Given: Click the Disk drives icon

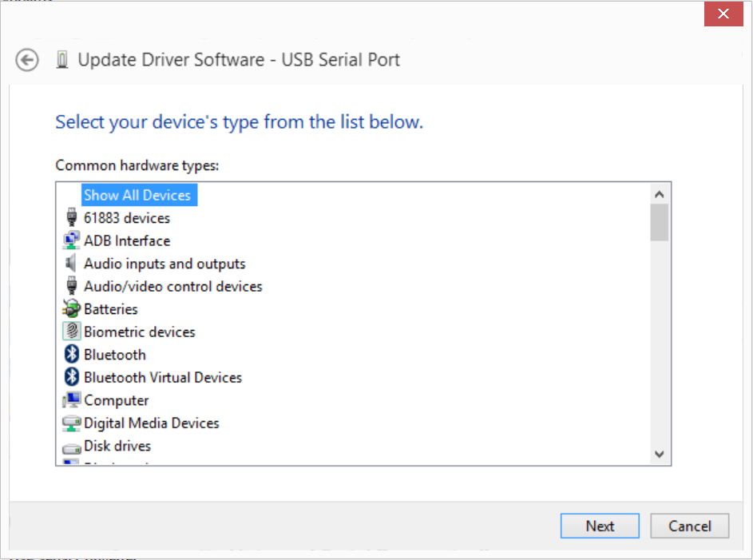Looking at the screenshot, I should 72,449.
